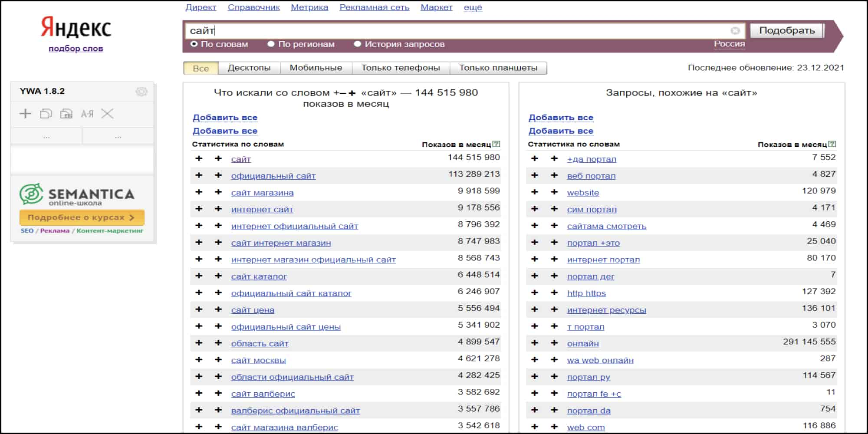Click the leftmost plus beside 'сайт москвы'

coord(199,360)
